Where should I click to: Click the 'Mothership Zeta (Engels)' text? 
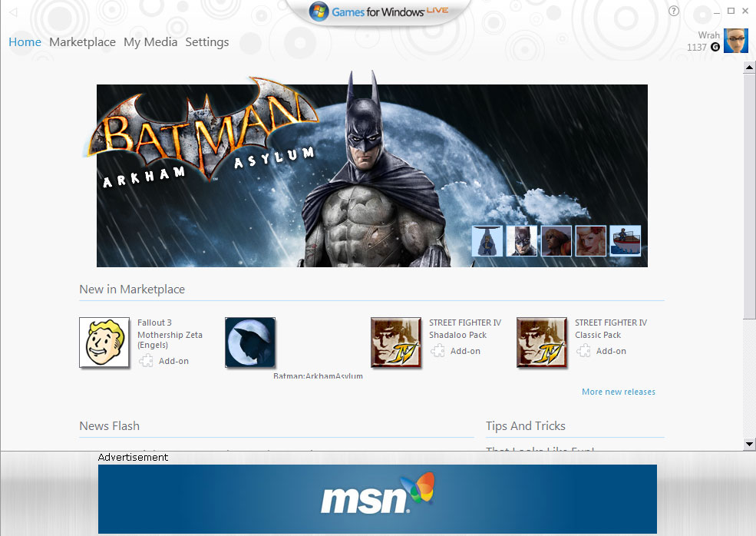coord(170,339)
